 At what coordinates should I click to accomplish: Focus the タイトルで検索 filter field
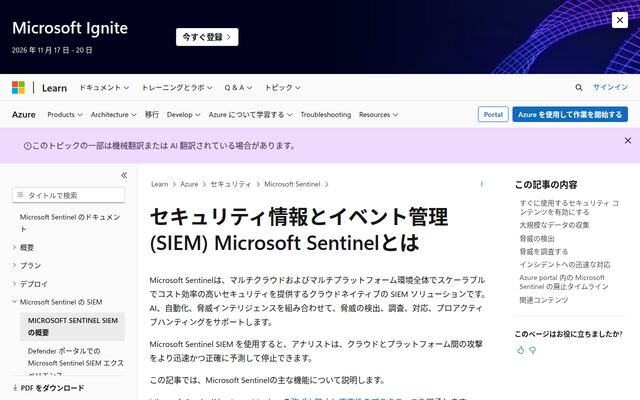click(x=68, y=195)
